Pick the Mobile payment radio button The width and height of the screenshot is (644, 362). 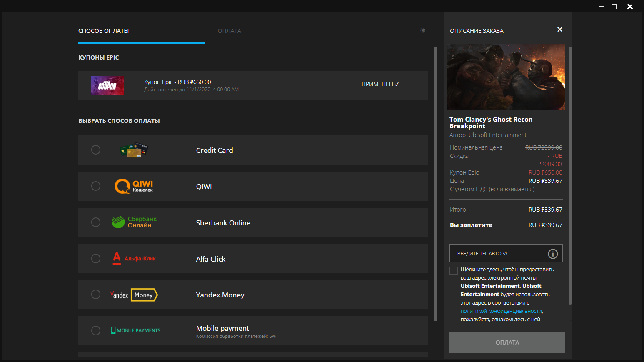(96, 331)
